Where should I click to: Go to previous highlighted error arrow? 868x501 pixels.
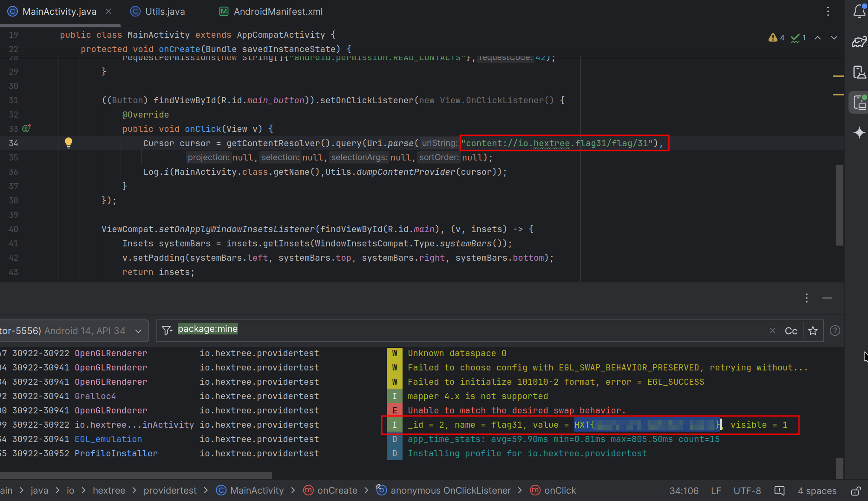[x=818, y=38]
